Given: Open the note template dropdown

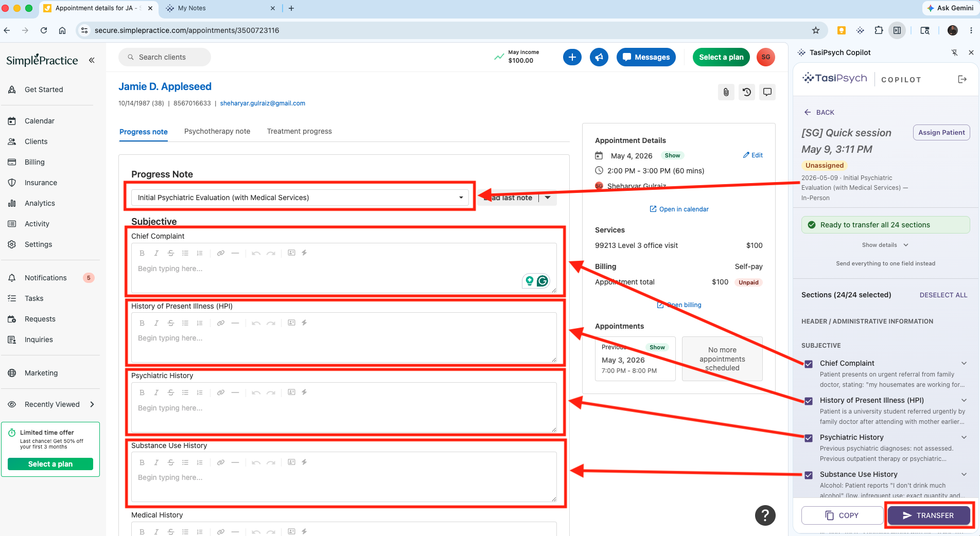Looking at the screenshot, I should (300, 198).
